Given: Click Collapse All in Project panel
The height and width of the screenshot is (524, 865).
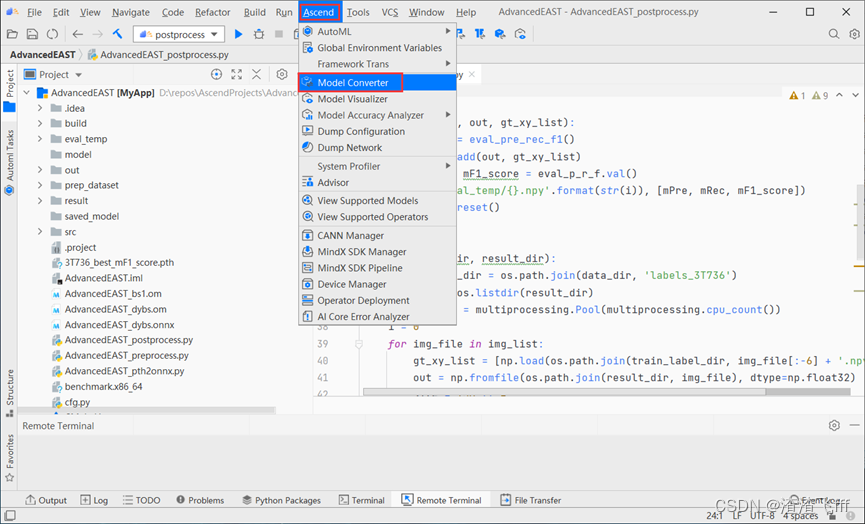Looking at the screenshot, I should [257, 74].
